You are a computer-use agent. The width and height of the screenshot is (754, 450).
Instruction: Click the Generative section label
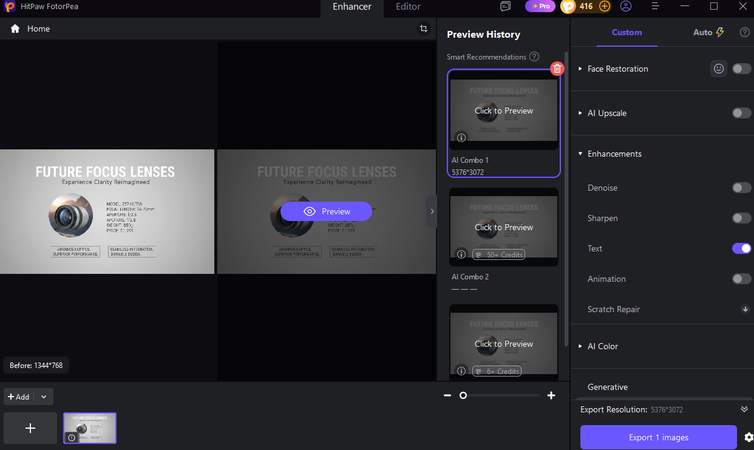tap(607, 387)
